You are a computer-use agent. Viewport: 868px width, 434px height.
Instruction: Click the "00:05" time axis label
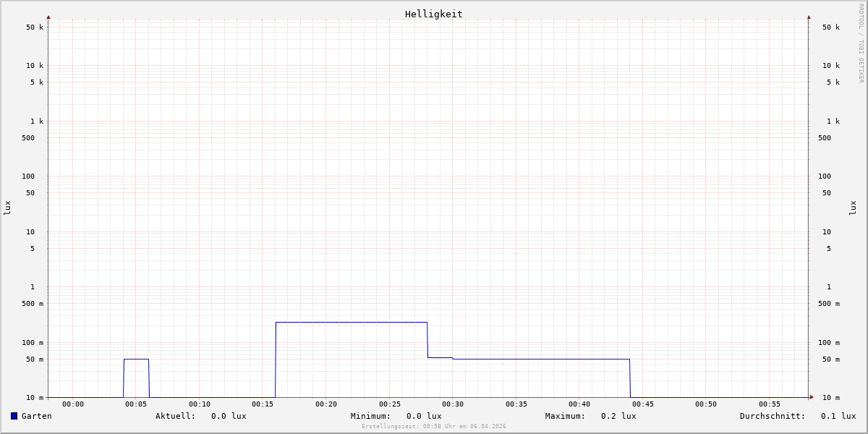click(x=136, y=404)
